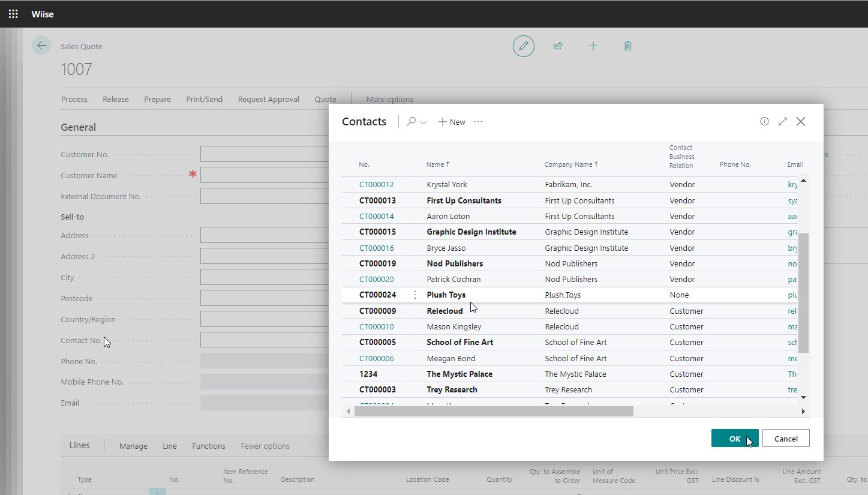This screenshot has height=495, width=868.
Task: Click the Fabrikam, Inc. company cell
Action: [x=569, y=185]
